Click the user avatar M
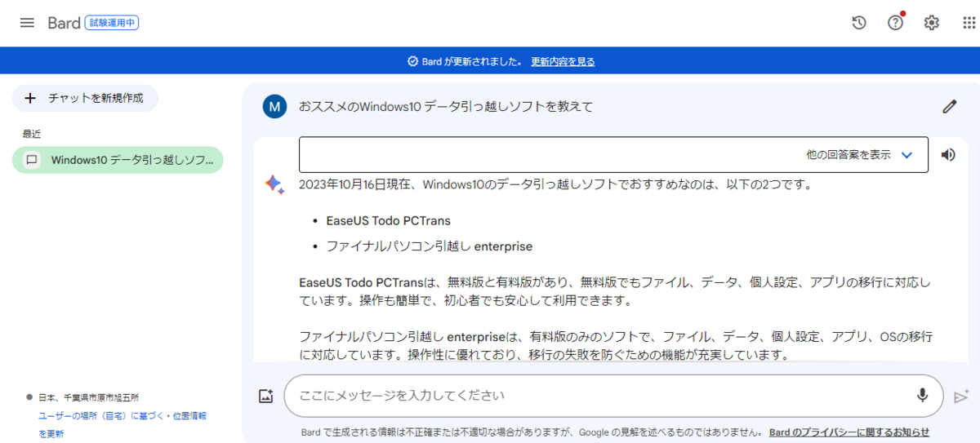 click(274, 106)
